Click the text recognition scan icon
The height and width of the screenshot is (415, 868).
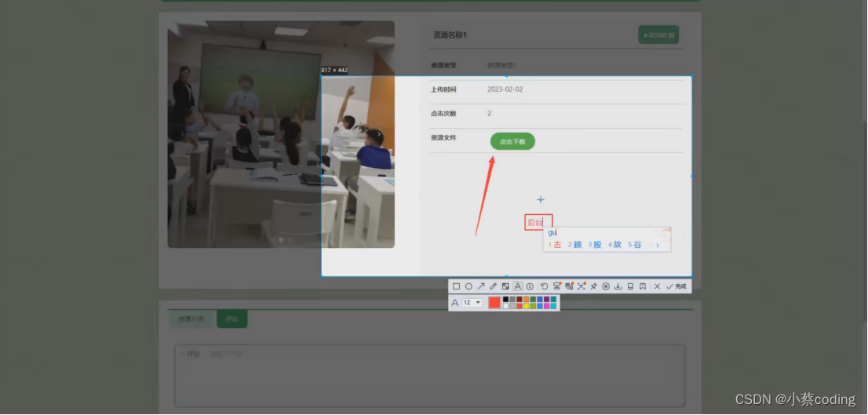582,286
